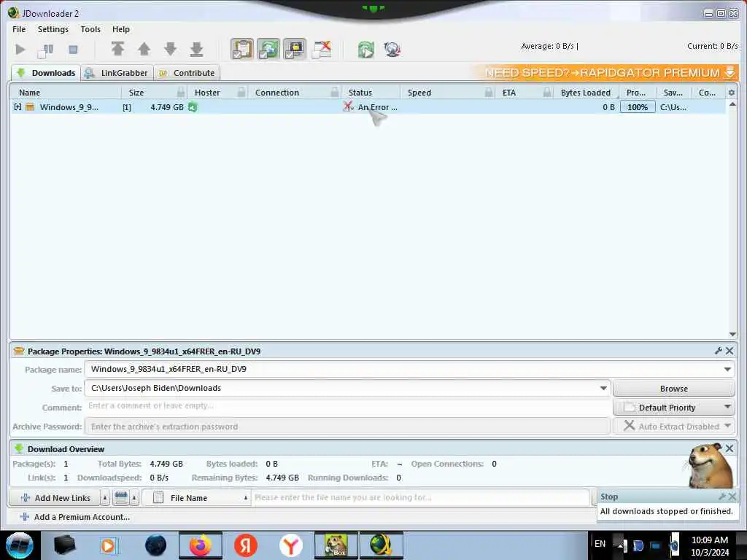This screenshot has width=747, height=560.
Task: Click the Browse button
Action: 673,389
